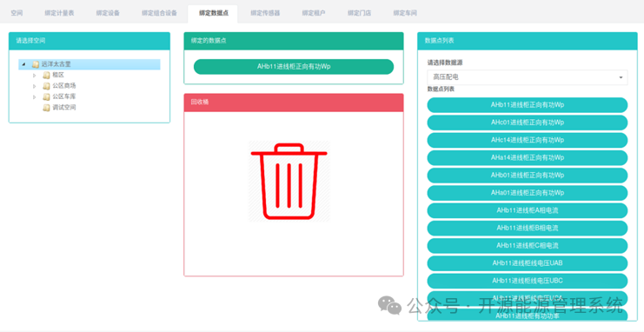Switch to the 空间 tab
Image resolution: width=644 pixels, height=332 pixels.
(x=17, y=13)
